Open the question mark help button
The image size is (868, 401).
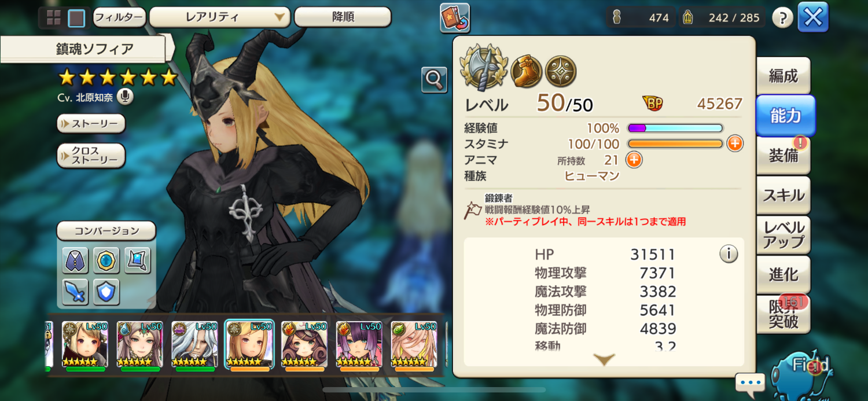782,18
